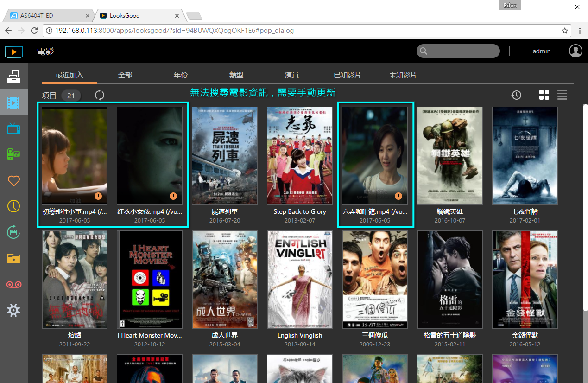Click warning icon on 红衣小女孩 poster
This screenshot has height=383, width=588.
[173, 196]
